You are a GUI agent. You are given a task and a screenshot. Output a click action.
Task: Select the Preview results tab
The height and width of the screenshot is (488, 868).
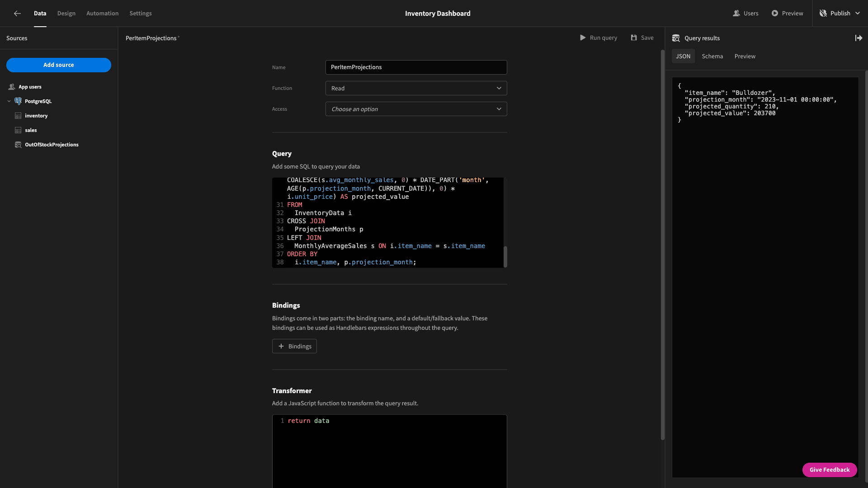[745, 56]
